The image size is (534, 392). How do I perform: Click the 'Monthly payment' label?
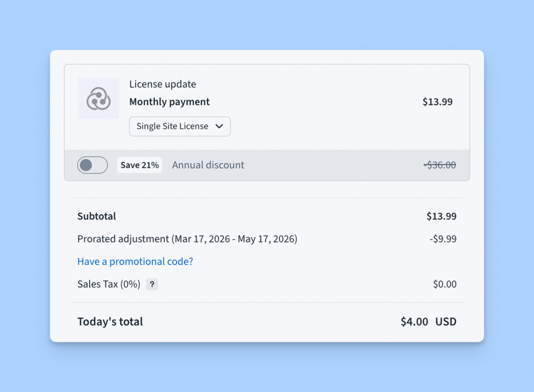click(x=169, y=102)
